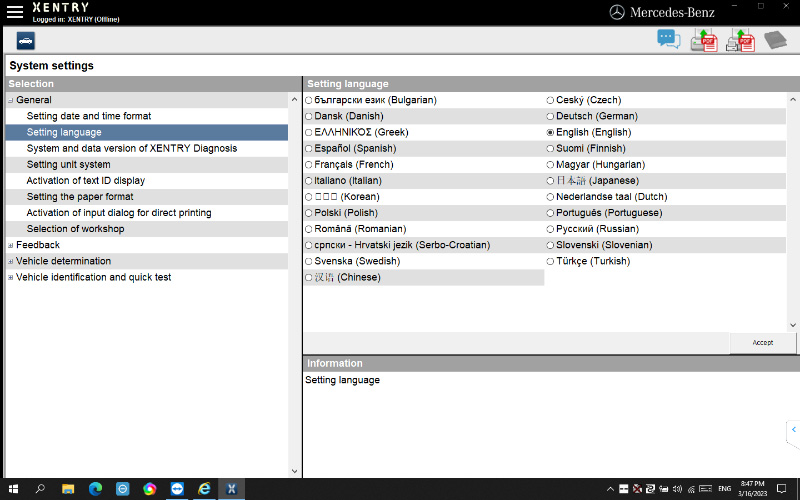This screenshot has width=800, height=500.
Task: Click the ENG language indicator
Action: pos(724,489)
